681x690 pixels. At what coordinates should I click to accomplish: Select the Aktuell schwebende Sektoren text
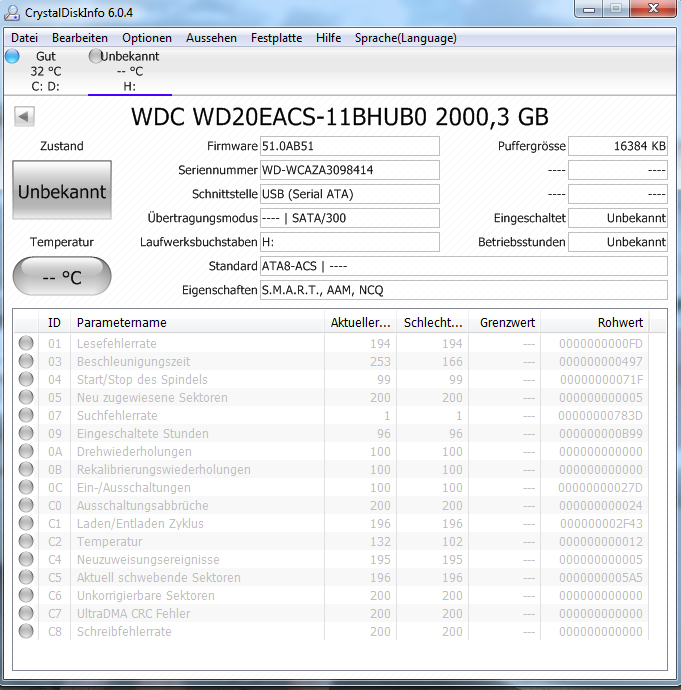[158, 577]
